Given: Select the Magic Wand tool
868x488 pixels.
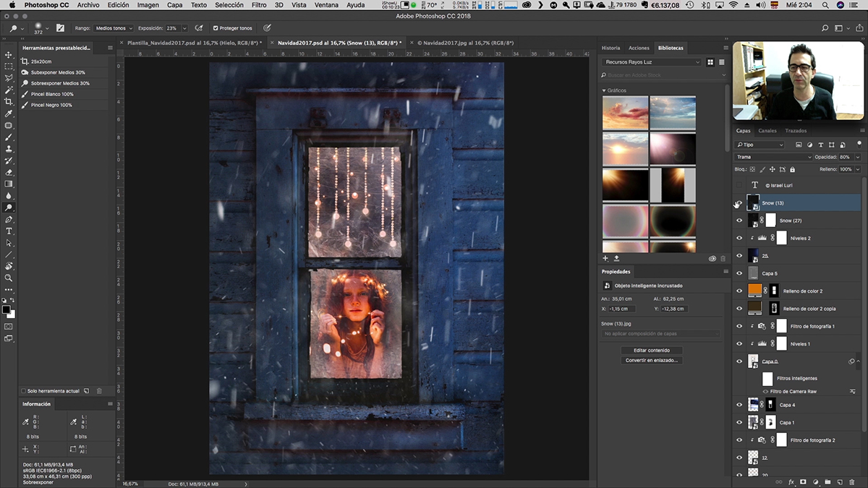Looking at the screenshot, I should [x=9, y=90].
